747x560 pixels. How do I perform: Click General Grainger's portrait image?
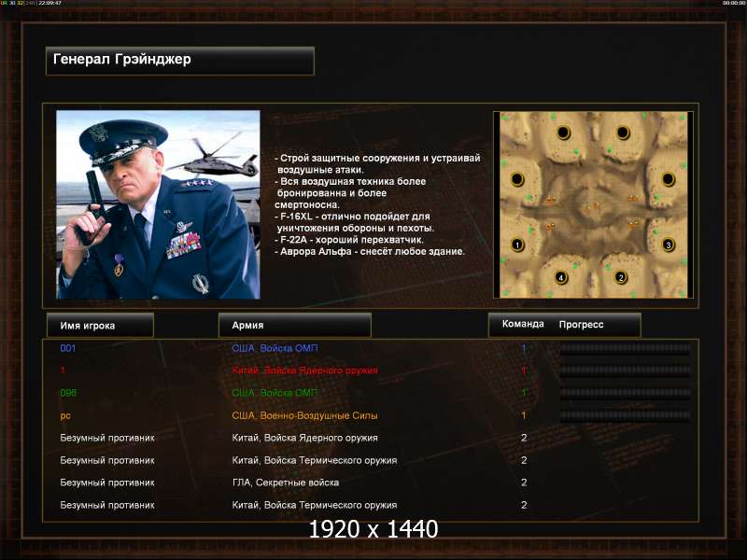[158, 204]
